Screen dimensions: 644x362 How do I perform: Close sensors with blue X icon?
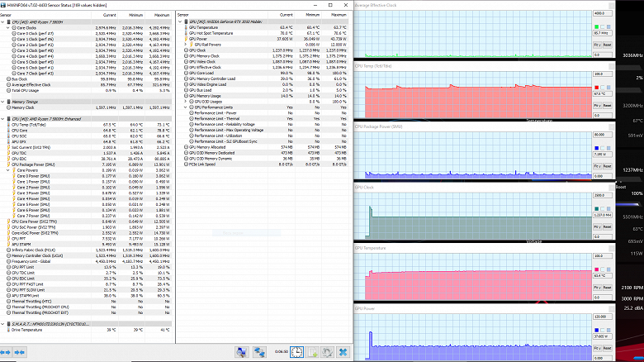click(x=342, y=352)
